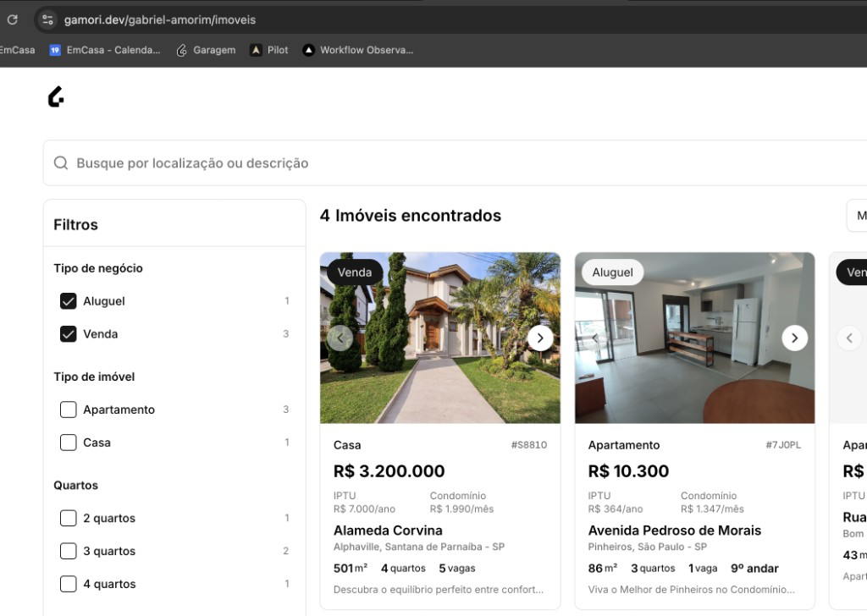This screenshot has height=616, width=867.
Task: Click the gamori.dev address bar URL
Action: point(160,20)
